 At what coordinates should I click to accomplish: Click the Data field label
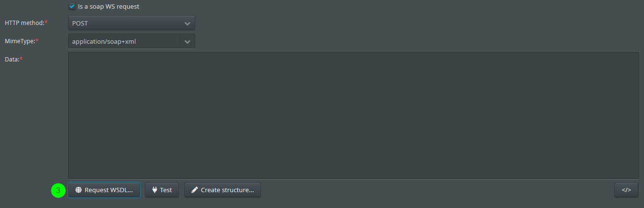click(12, 59)
